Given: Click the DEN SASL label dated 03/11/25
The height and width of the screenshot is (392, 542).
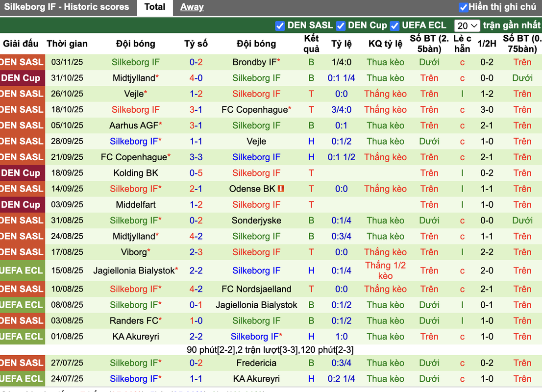Looking at the screenshot, I should point(22,62).
